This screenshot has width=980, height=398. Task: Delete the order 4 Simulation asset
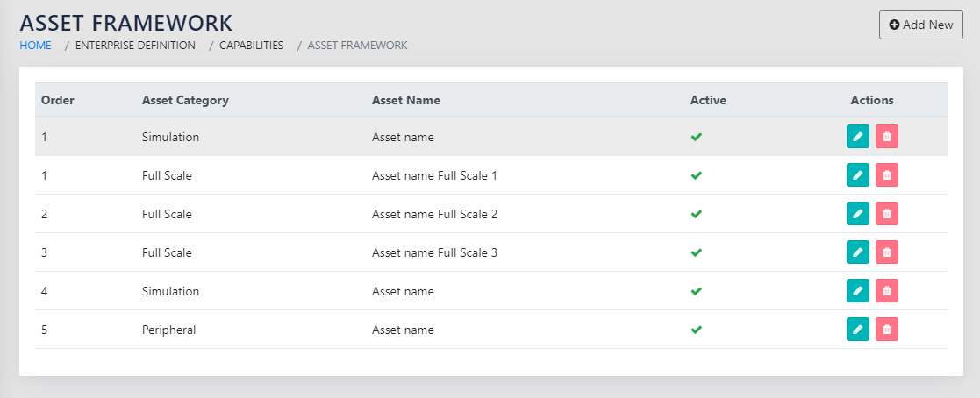click(x=887, y=291)
